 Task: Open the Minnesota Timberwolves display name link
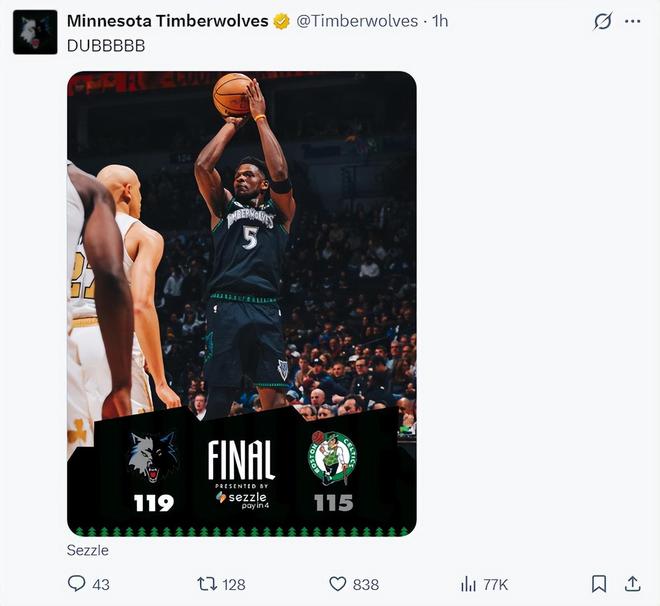(x=167, y=21)
